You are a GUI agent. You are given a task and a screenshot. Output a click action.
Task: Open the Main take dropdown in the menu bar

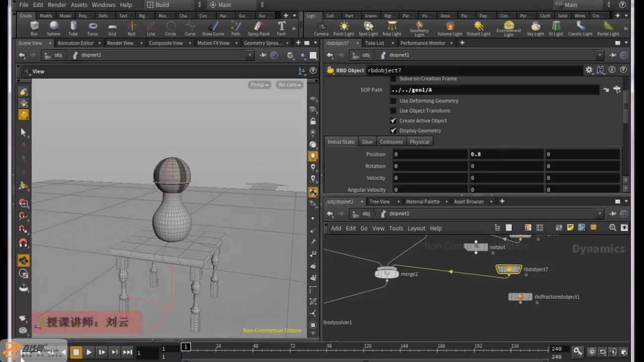(x=238, y=5)
